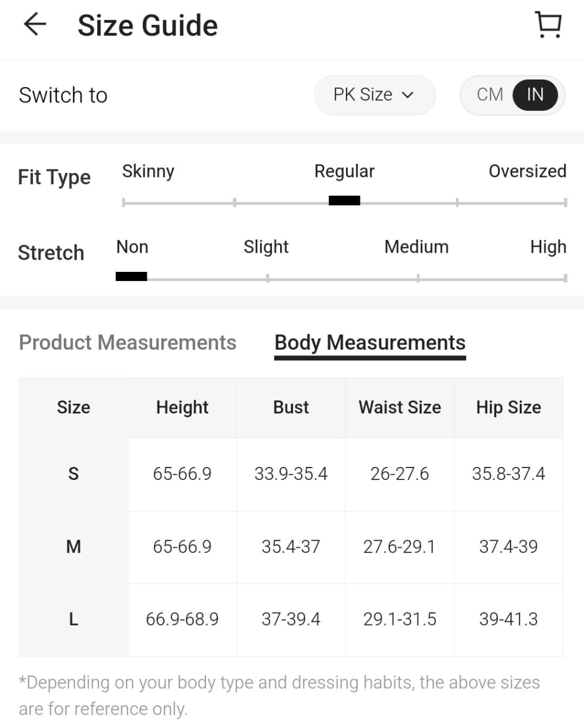Switch units to CM
Screen dimensions: 584x728
tap(490, 94)
